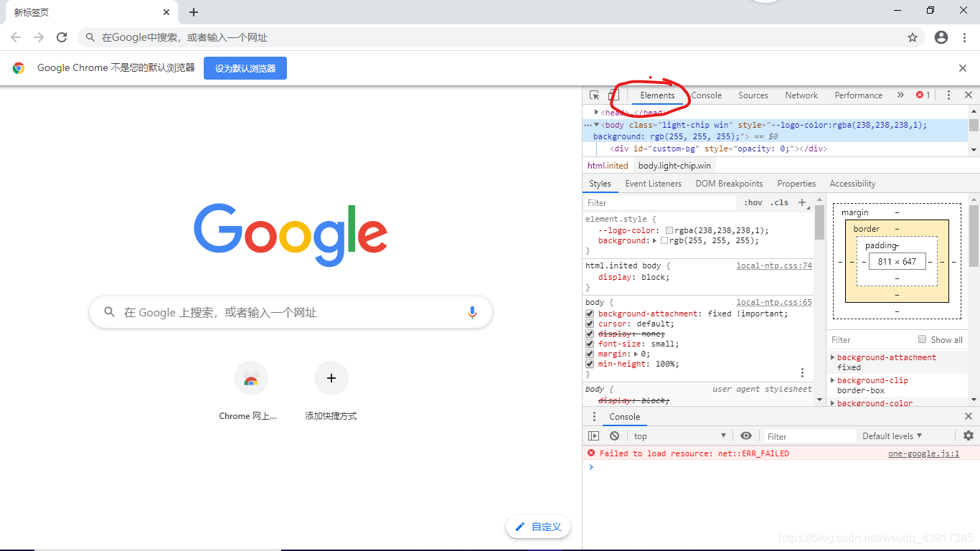Open the Performance tab
Screen dimensions: 980x551
pos(859,95)
